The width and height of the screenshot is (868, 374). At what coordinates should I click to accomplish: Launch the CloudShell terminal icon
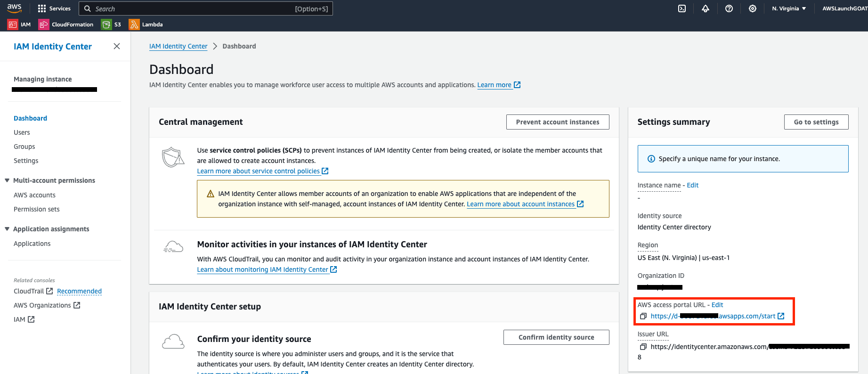tap(681, 8)
